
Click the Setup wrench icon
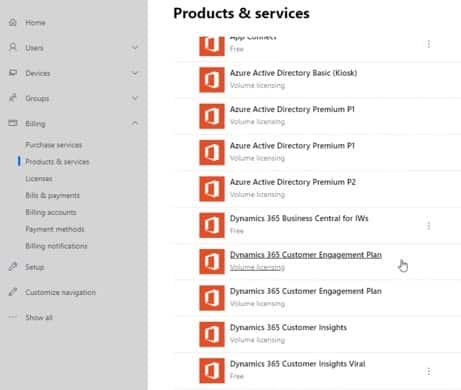13,267
